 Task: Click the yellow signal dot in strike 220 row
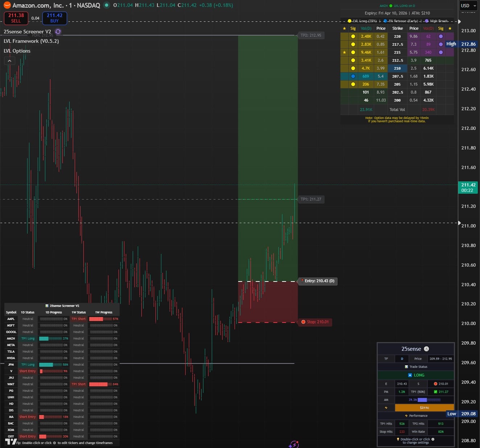pyautogui.click(x=353, y=36)
